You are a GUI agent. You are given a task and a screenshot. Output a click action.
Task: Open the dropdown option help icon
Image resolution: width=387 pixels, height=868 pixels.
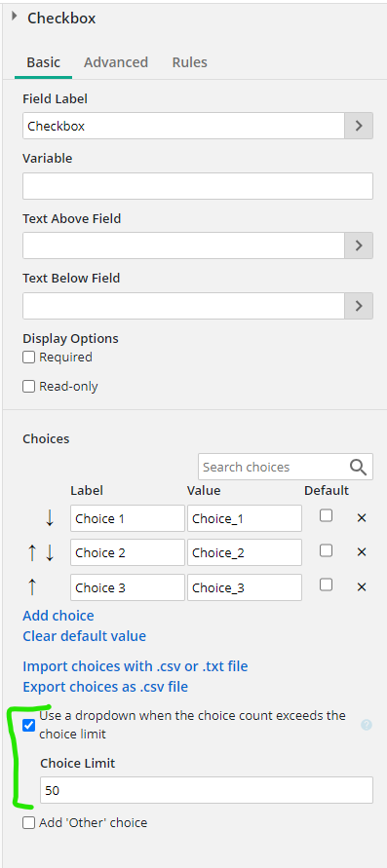[366, 725]
